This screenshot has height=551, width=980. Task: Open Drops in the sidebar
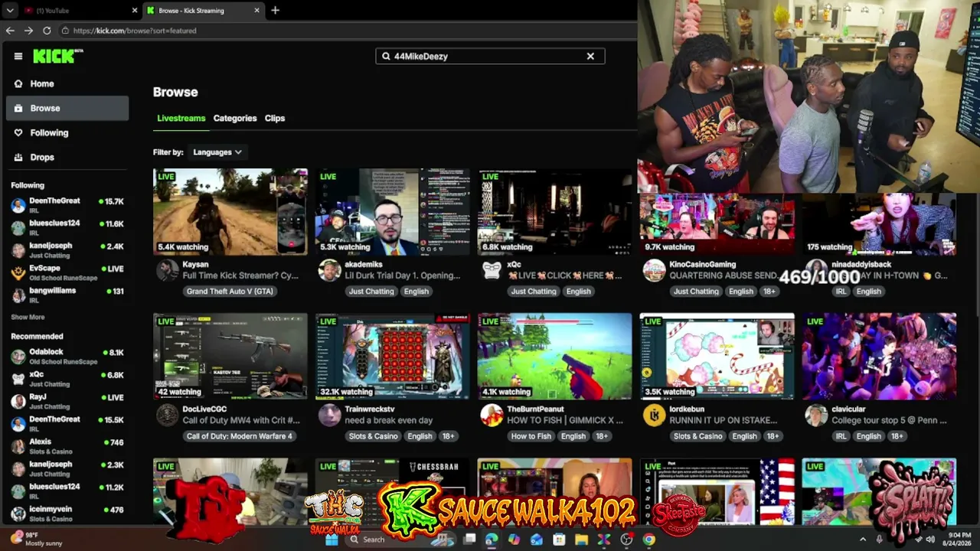67,157
